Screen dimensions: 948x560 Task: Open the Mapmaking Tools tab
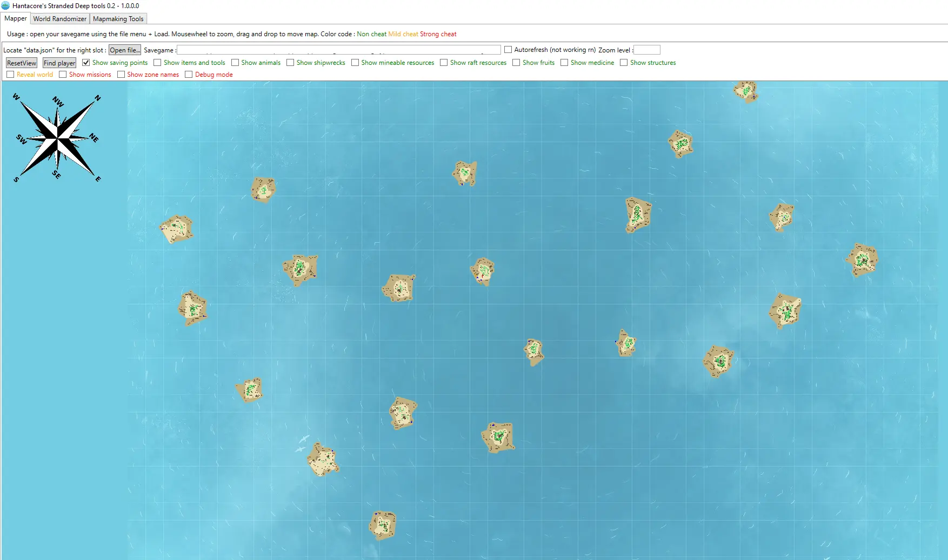click(x=118, y=18)
